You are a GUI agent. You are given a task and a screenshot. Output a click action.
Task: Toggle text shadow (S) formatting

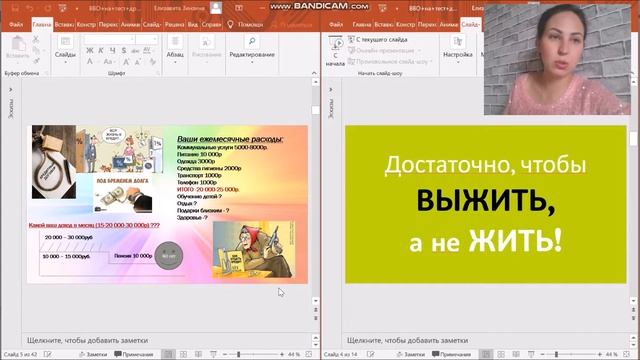124,51
